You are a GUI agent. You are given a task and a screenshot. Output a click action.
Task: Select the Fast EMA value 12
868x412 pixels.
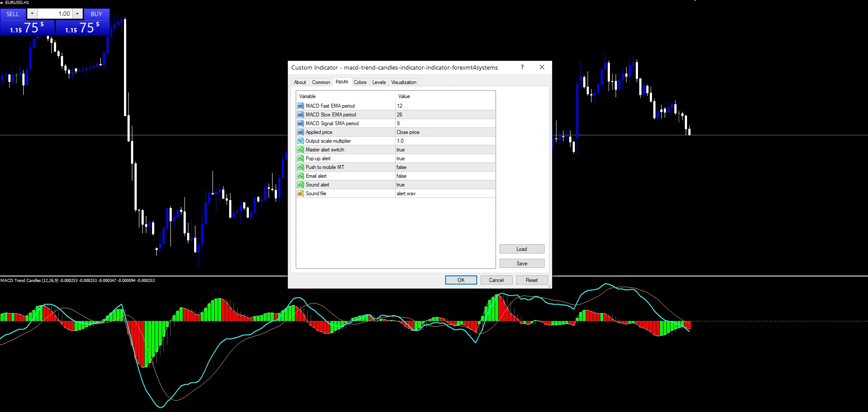(445, 106)
